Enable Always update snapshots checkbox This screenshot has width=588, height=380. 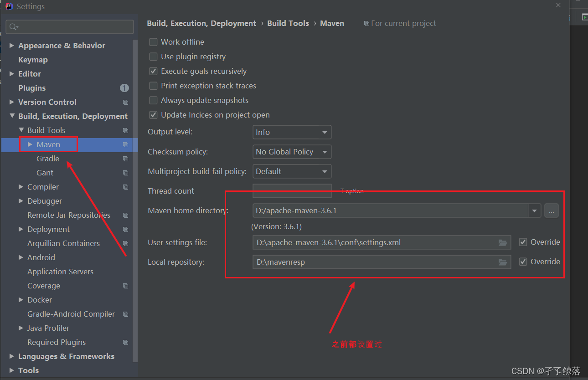154,100
